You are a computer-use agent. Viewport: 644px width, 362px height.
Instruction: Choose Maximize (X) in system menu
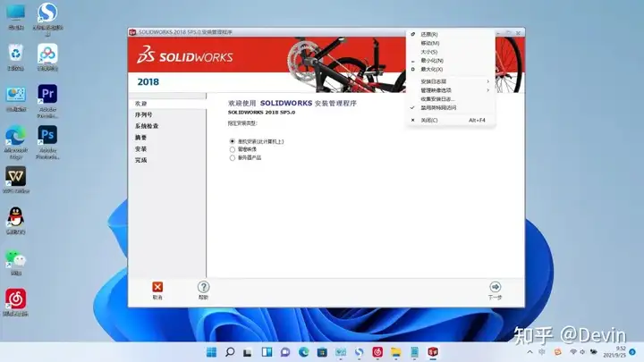click(x=451, y=70)
